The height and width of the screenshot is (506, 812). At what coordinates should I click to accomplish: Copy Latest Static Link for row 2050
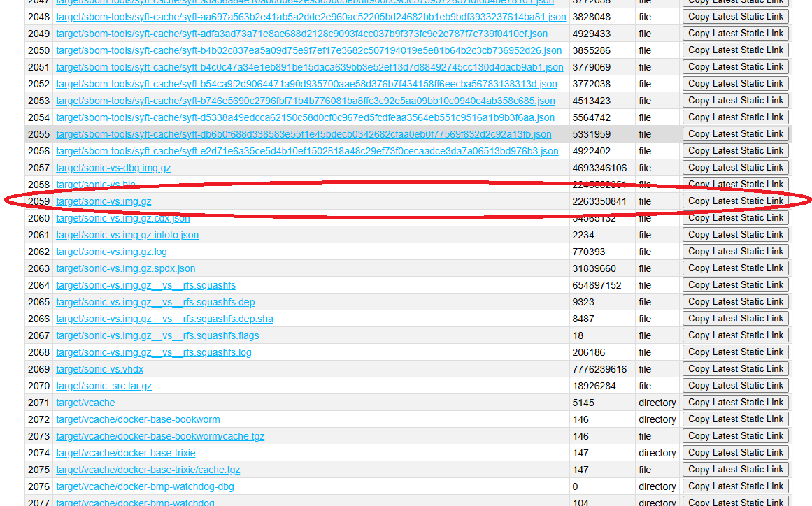(x=735, y=50)
